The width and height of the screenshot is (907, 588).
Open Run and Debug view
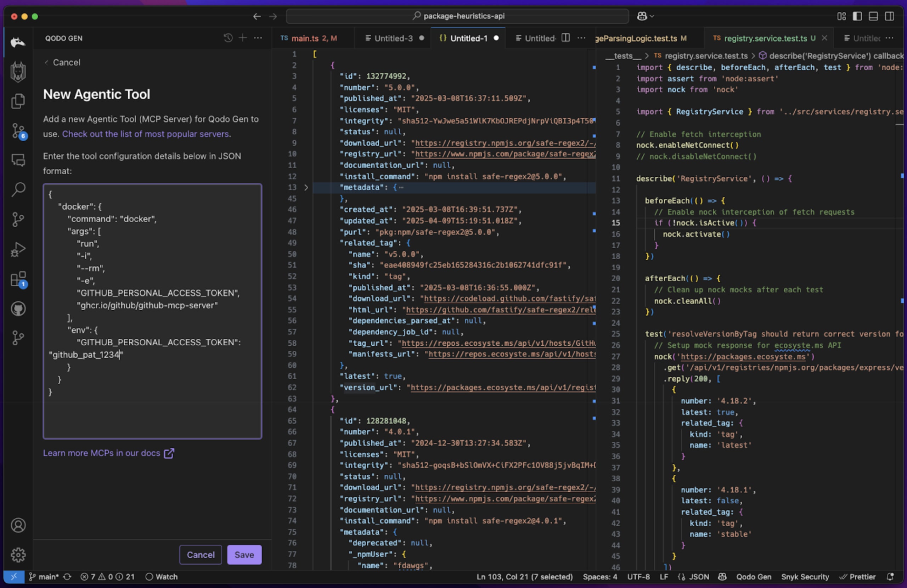click(18, 250)
